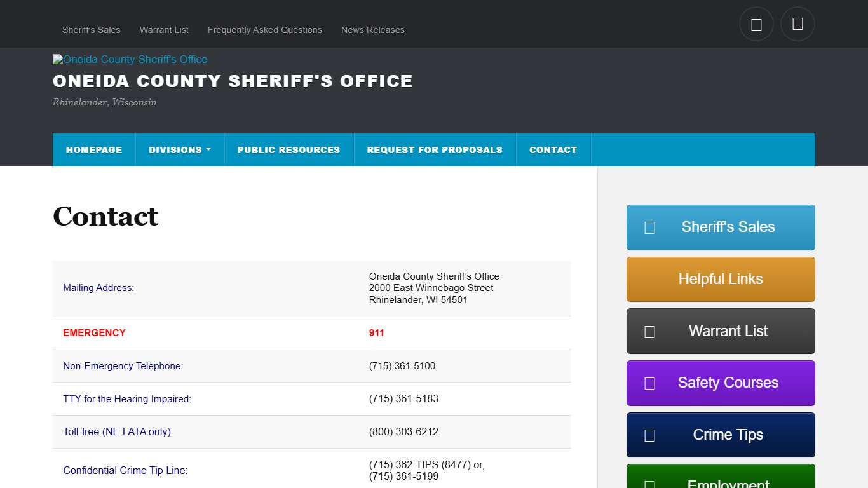Click the Confidential Crime Tip Line link
This screenshot has width=868, height=488.
[x=125, y=470]
